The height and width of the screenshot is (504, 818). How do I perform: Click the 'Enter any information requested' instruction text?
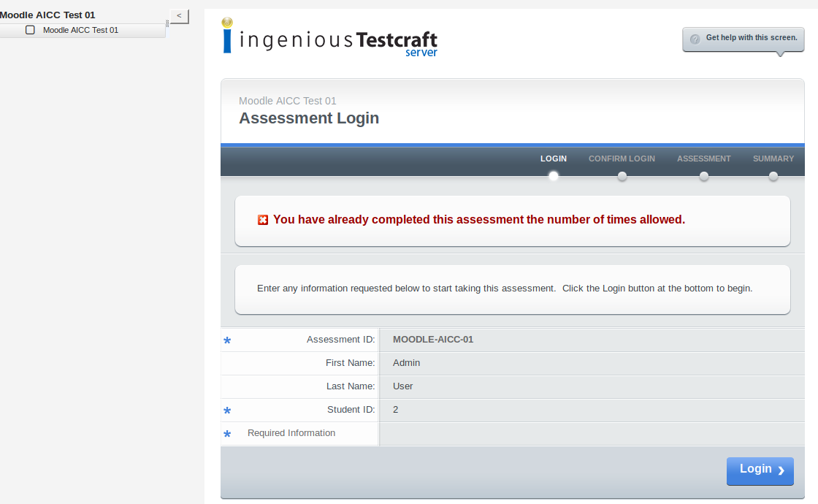pyautogui.click(x=505, y=289)
